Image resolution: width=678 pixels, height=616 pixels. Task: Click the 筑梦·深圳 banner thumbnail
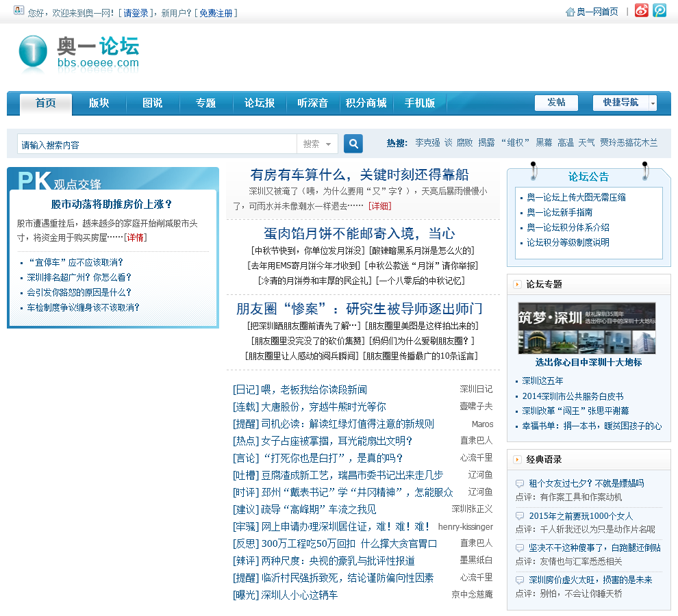coord(587,329)
